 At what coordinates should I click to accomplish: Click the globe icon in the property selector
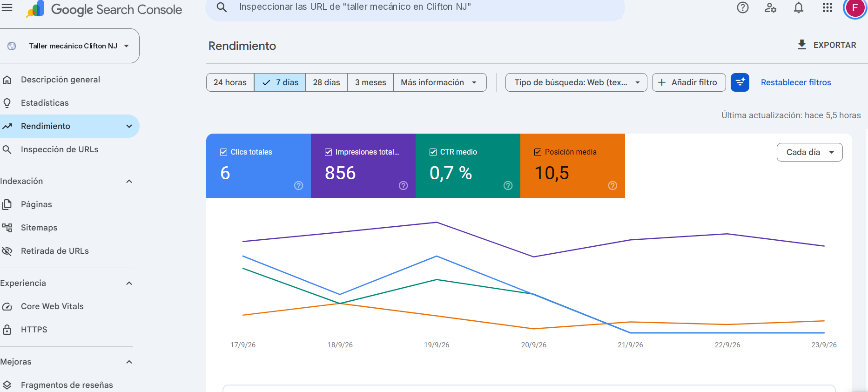[12, 46]
